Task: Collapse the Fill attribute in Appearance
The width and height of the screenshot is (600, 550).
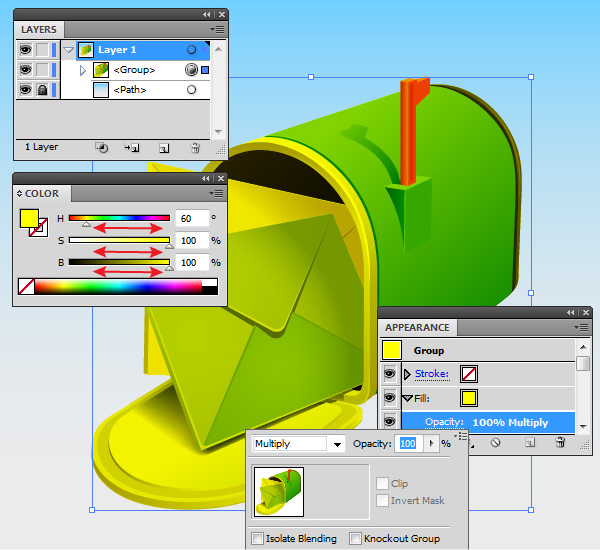Action: (x=407, y=398)
